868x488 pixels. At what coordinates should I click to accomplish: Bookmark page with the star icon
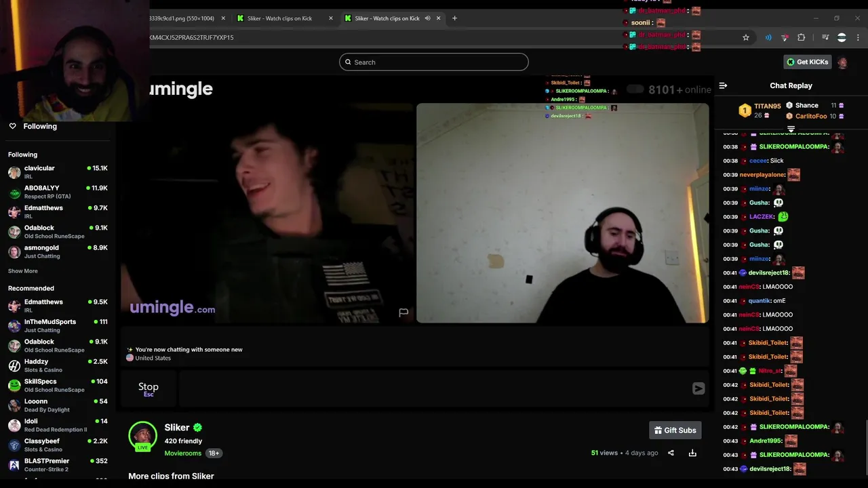coord(746,37)
